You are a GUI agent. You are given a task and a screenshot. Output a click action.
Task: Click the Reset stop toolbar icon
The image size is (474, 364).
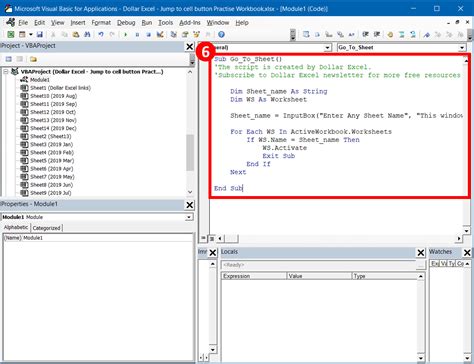click(148, 34)
